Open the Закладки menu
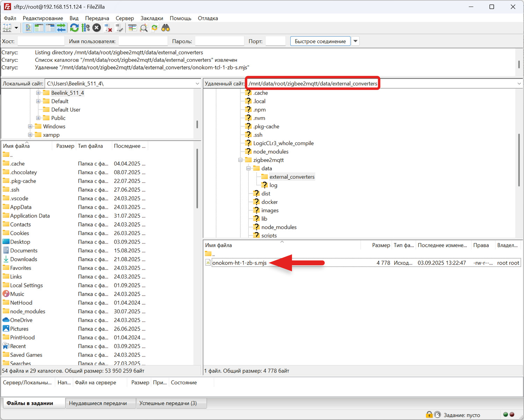Image resolution: width=524 pixels, height=420 pixels. (152, 18)
